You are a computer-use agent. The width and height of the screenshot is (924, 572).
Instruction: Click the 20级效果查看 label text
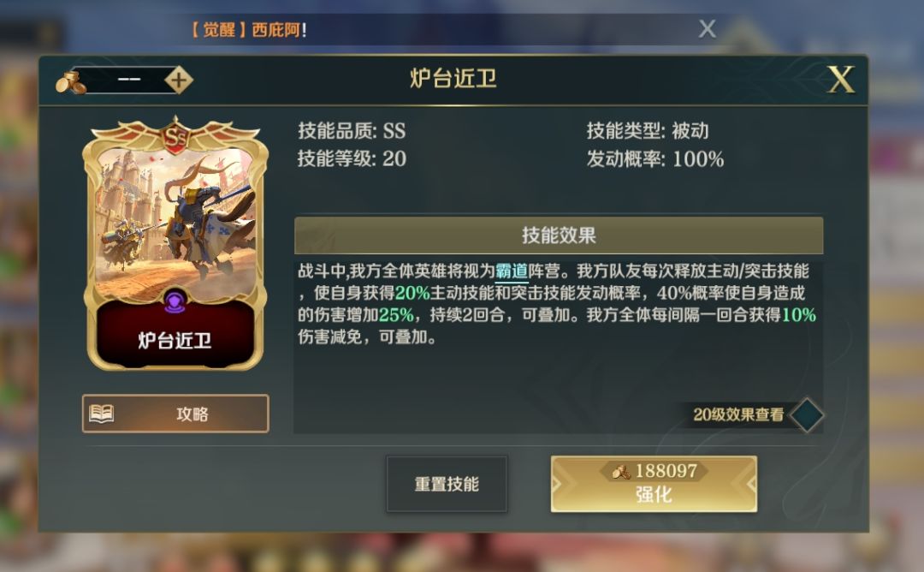pyautogui.click(x=738, y=414)
